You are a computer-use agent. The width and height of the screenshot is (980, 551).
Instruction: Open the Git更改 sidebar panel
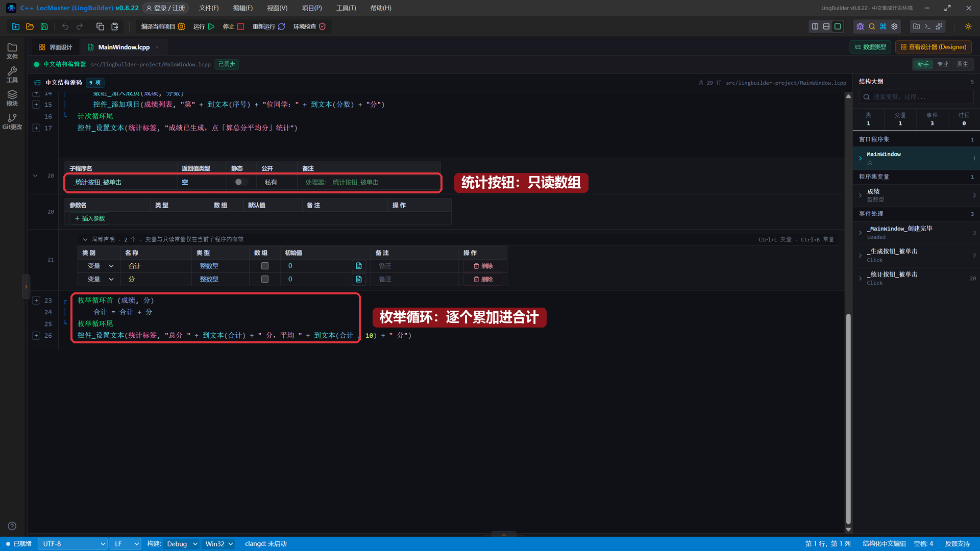point(12,121)
